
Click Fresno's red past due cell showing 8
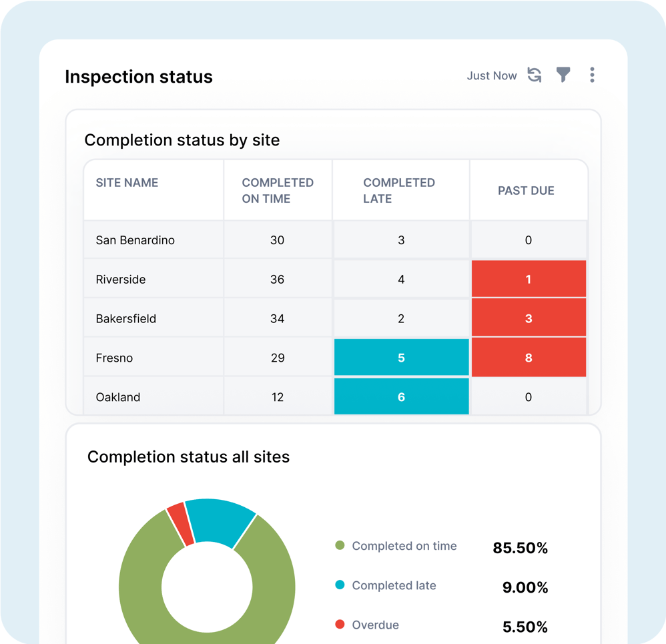[529, 357]
